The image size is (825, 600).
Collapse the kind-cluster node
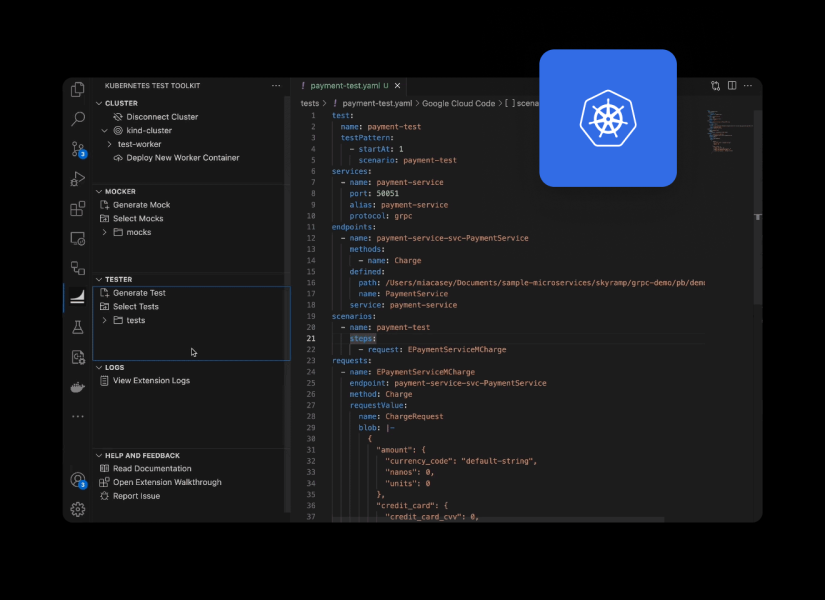pos(105,131)
